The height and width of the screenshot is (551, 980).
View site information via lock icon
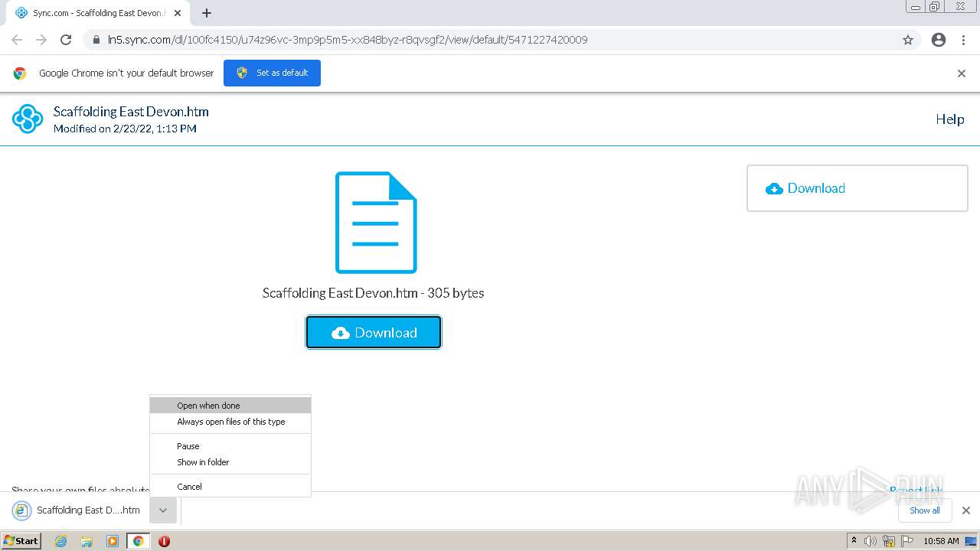point(96,40)
